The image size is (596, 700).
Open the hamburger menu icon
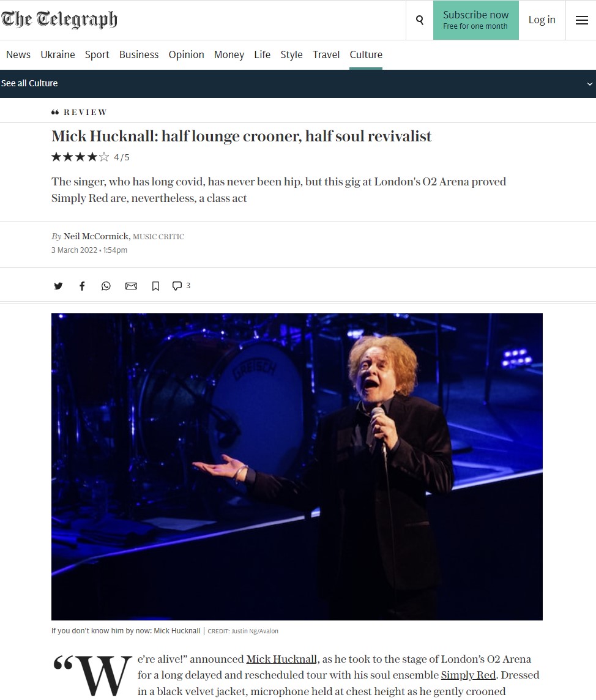tap(581, 20)
